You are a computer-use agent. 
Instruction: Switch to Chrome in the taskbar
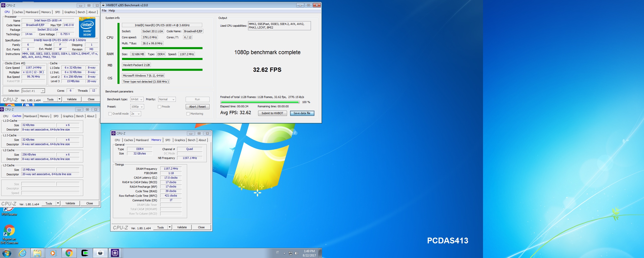point(69,253)
